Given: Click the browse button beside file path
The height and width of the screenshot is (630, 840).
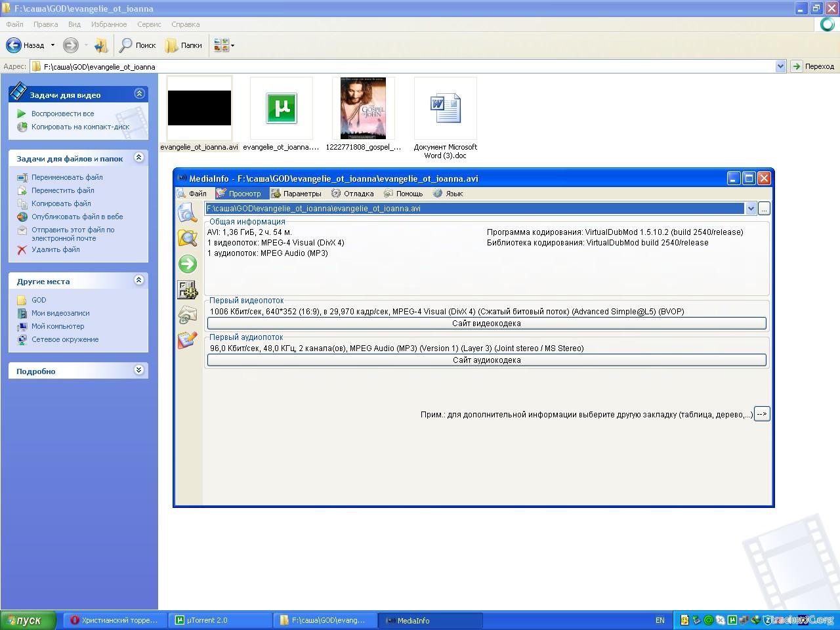Looking at the screenshot, I should point(764,209).
